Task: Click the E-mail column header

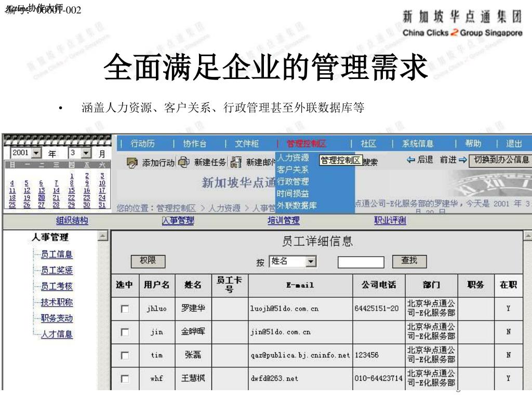Action: [x=300, y=285]
